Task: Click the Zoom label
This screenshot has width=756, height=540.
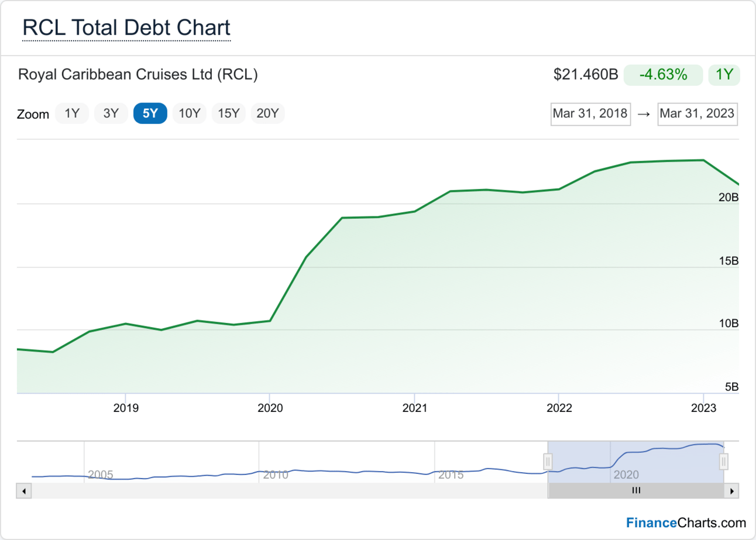Action: pos(33,114)
